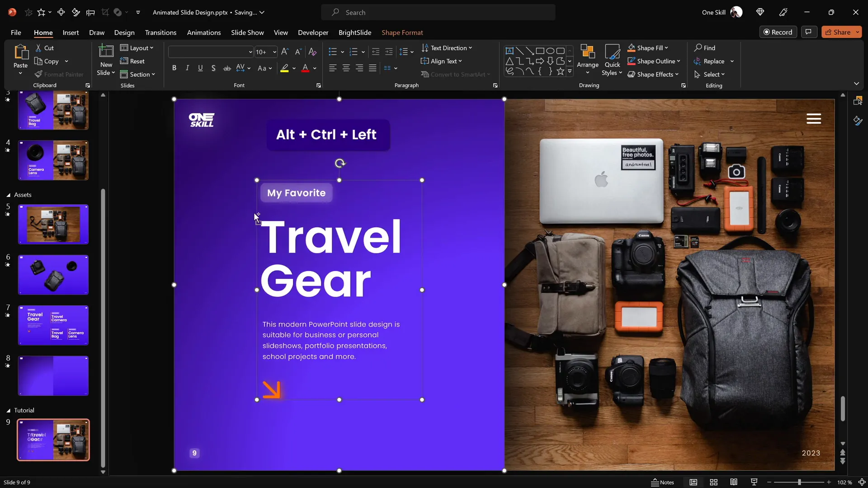The image size is (868, 488).
Task: Click the Record button
Action: [778, 32]
